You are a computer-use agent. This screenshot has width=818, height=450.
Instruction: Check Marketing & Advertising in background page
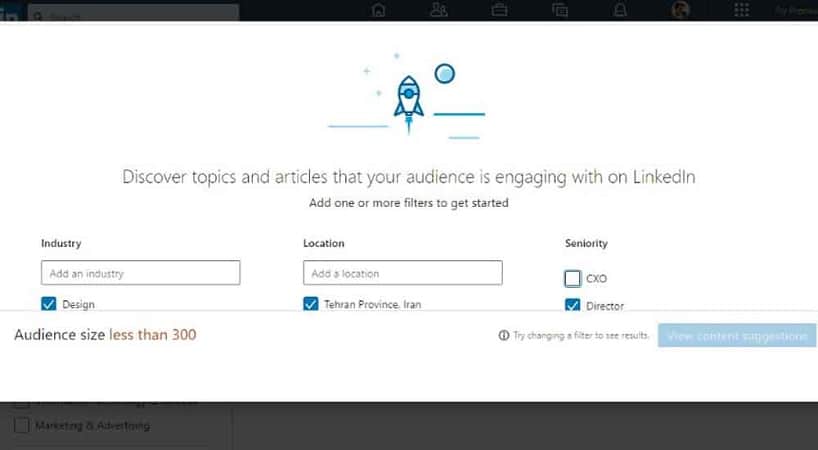(21, 425)
